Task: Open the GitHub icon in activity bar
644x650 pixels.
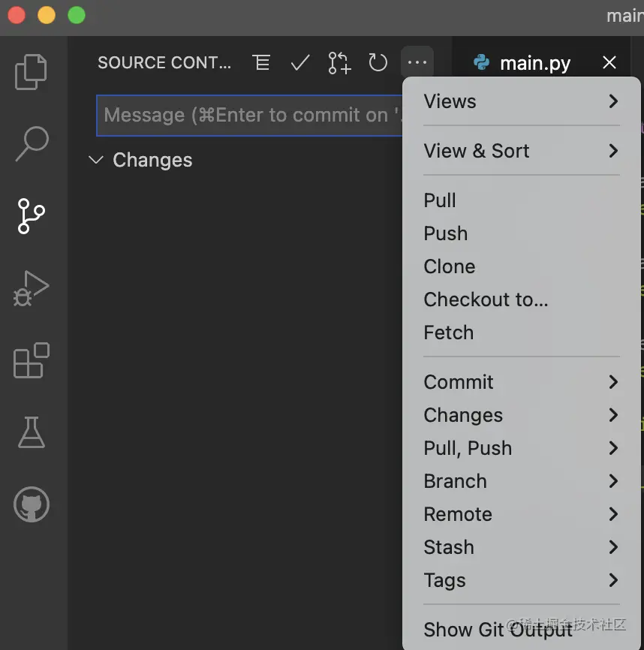Action: coord(32,504)
